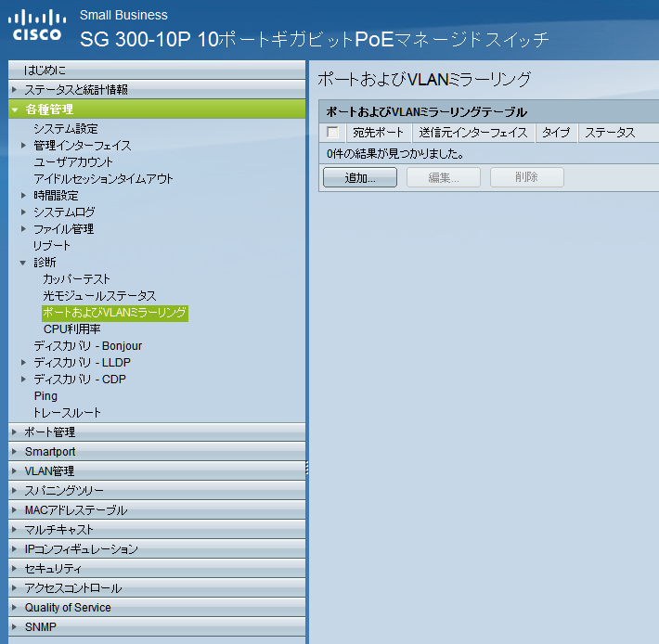The height and width of the screenshot is (644, 659).
Task: Collapse the 診断 tree arrow
Action: click(23, 263)
